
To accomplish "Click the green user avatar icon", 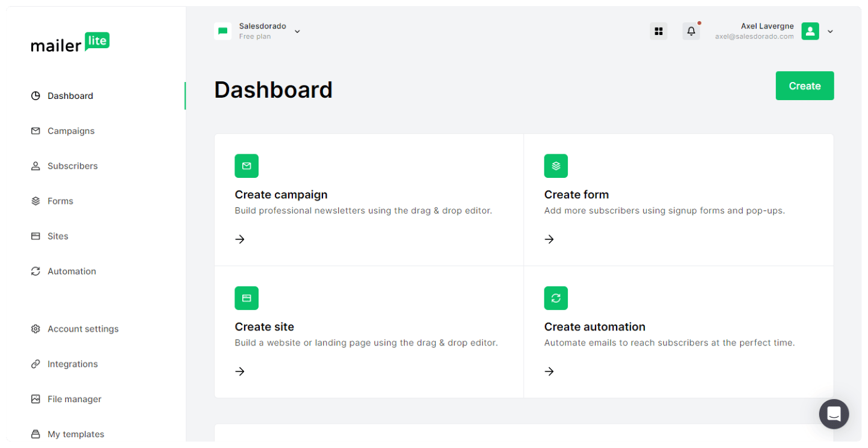I will click(810, 31).
